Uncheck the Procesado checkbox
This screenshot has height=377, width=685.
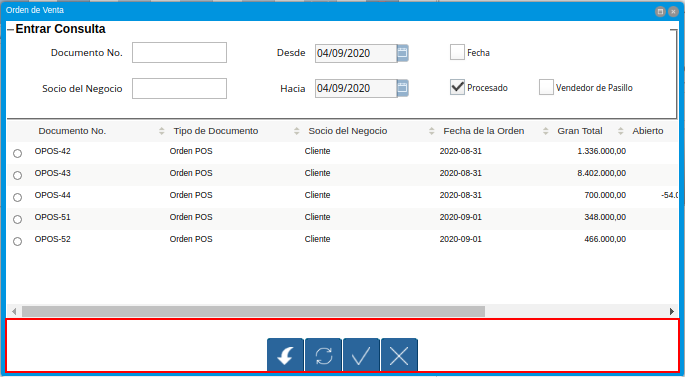click(x=457, y=87)
